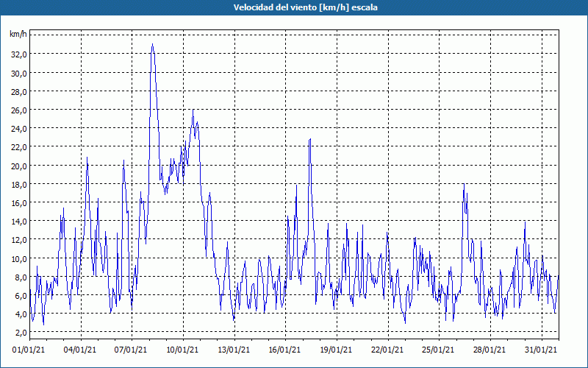
Task: Click the '32,0' y-axis value
Action: [19, 54]
